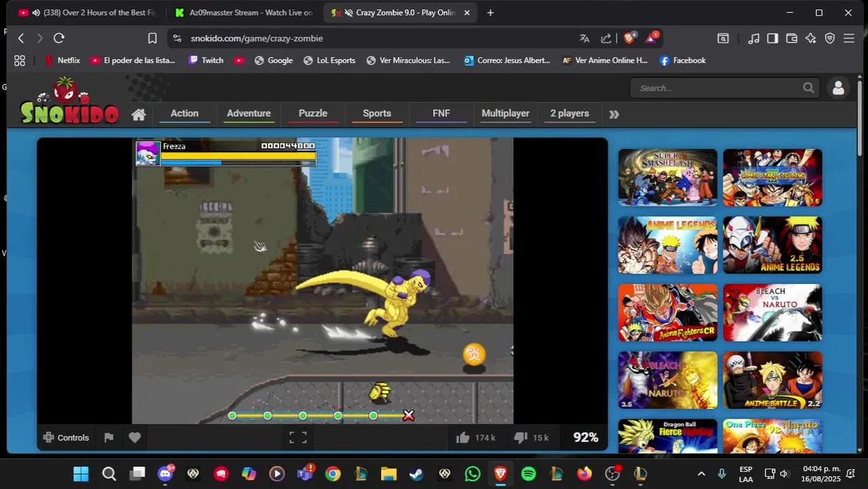Open Steam from the taskbar

click(x=416, y=473)
